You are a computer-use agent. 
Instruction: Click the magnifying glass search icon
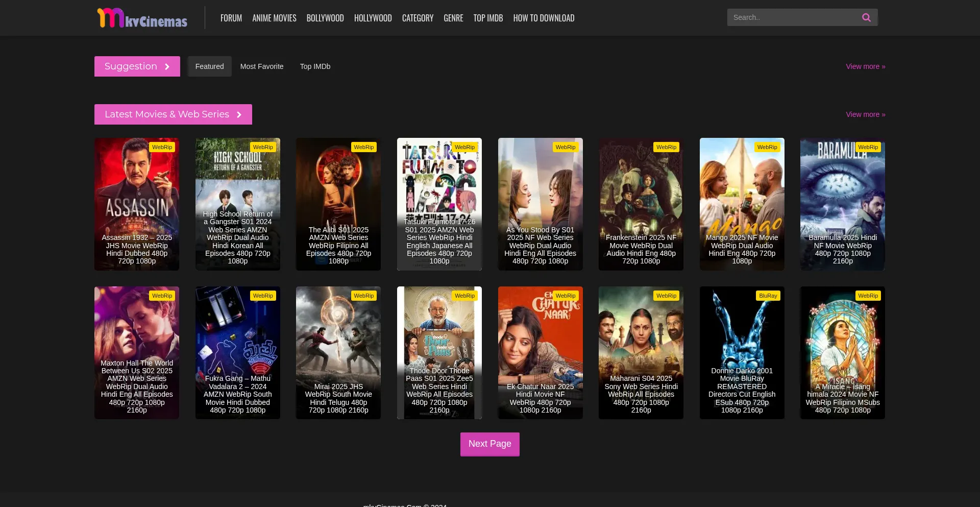tap(866, 17)
